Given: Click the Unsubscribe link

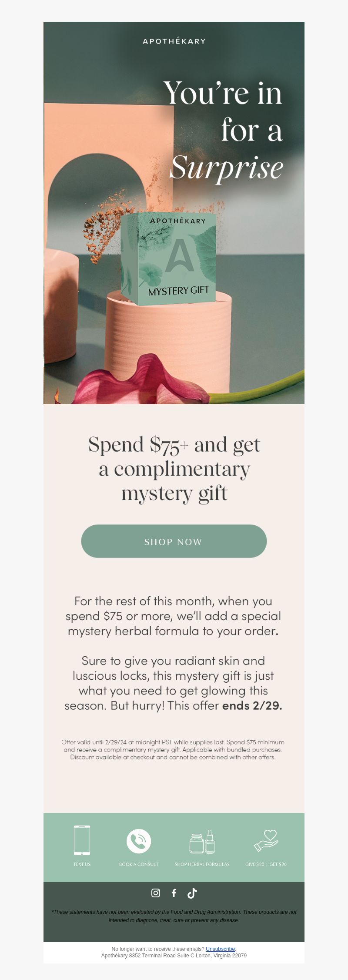Looking at the screenshot, I should click(220, 949).
